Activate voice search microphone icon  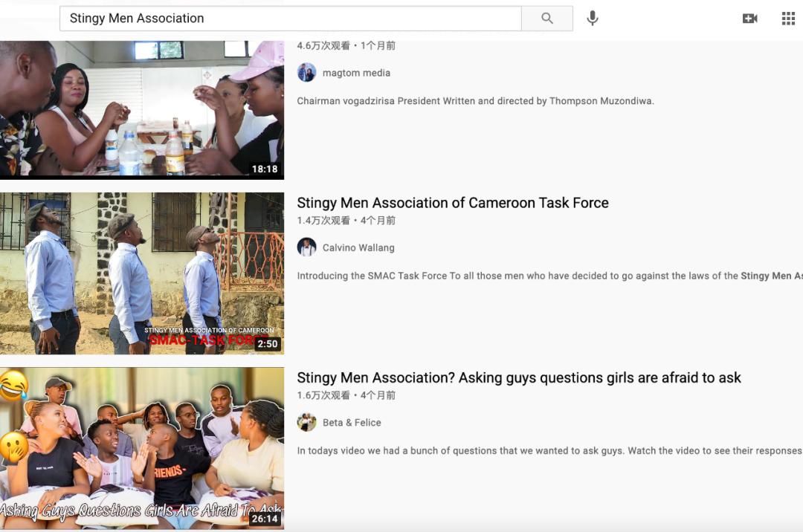[592, 19]
